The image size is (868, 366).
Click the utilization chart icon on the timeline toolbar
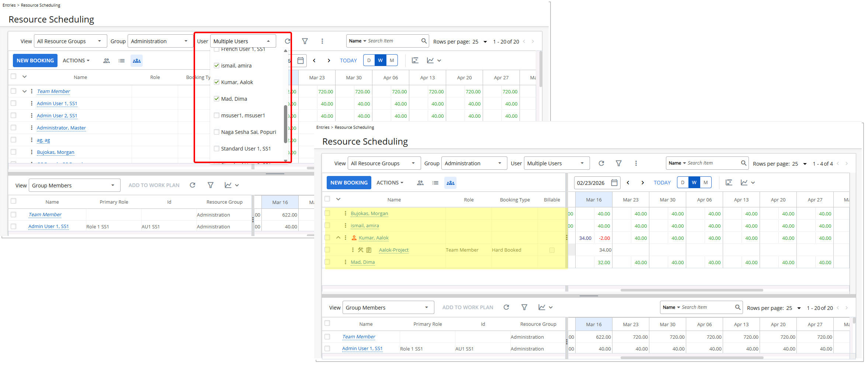745,182
